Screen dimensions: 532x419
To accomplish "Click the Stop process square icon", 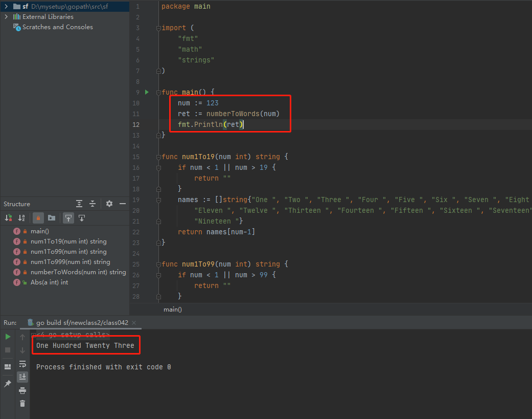I will click(x=8, y=350).
